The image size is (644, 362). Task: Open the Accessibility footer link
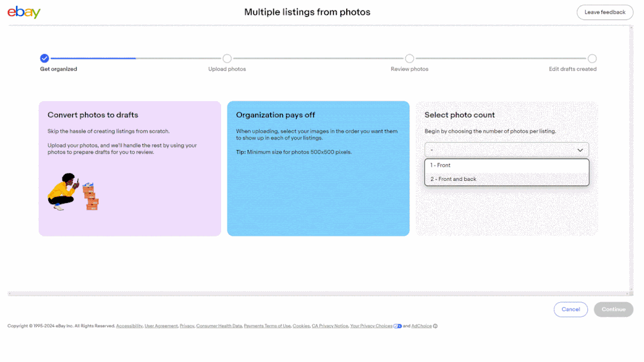point(129,326)
